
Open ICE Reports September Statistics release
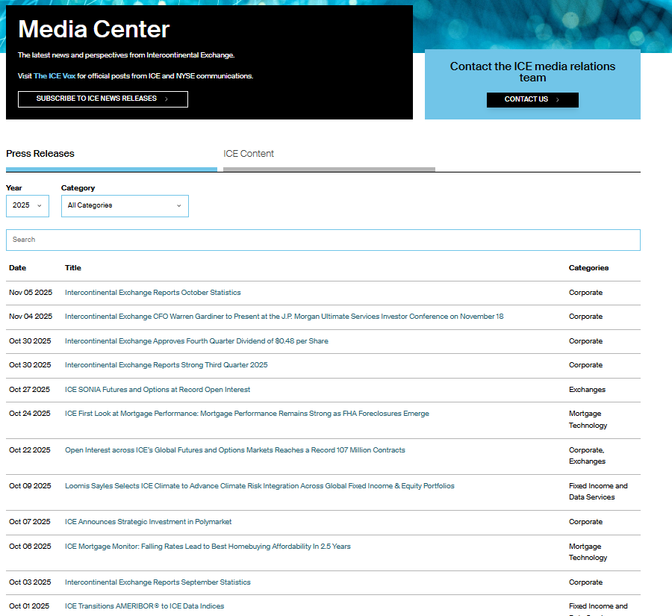pyautogui.click(x=158, y=582)
